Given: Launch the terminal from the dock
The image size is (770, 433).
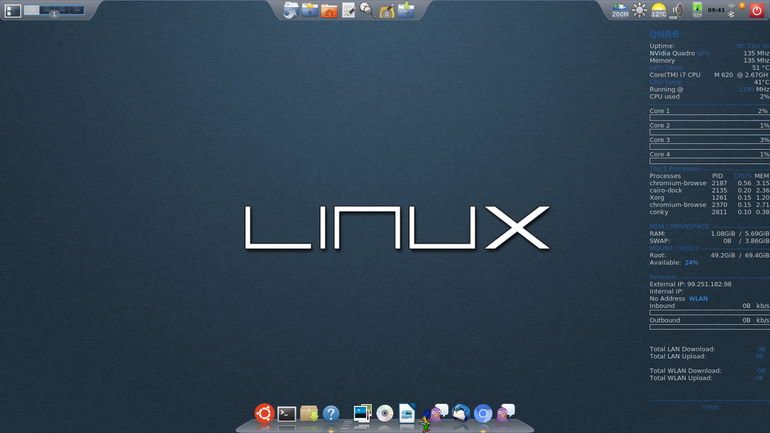Looking at the screenshot, I should (286, 414).
